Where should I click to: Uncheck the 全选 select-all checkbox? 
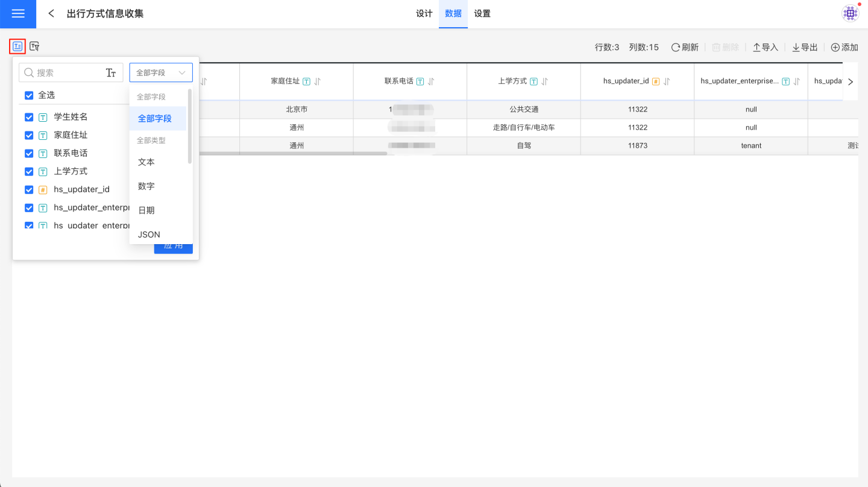click(29, 95)
